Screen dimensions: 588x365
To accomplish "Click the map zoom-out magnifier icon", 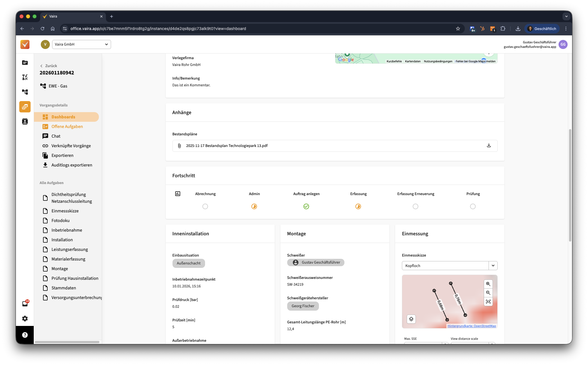I will [x=488, y=293].
